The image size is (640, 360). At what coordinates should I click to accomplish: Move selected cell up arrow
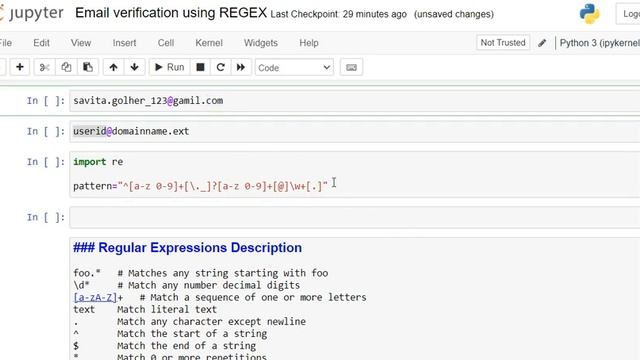[x=113, y=67]
